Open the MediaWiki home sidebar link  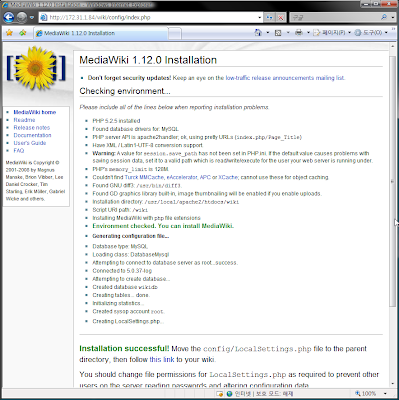[35, 112]
